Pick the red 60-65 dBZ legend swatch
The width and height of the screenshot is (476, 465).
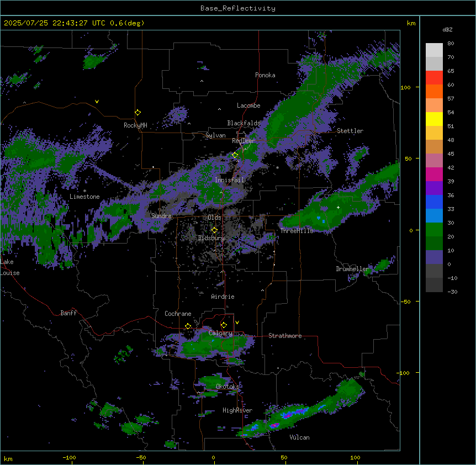434,78
